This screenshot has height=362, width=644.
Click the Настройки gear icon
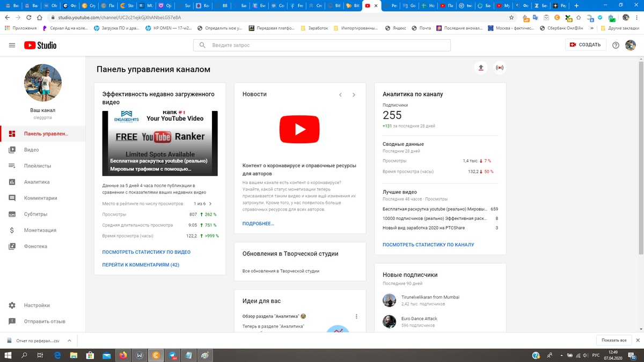click(12, 305)
